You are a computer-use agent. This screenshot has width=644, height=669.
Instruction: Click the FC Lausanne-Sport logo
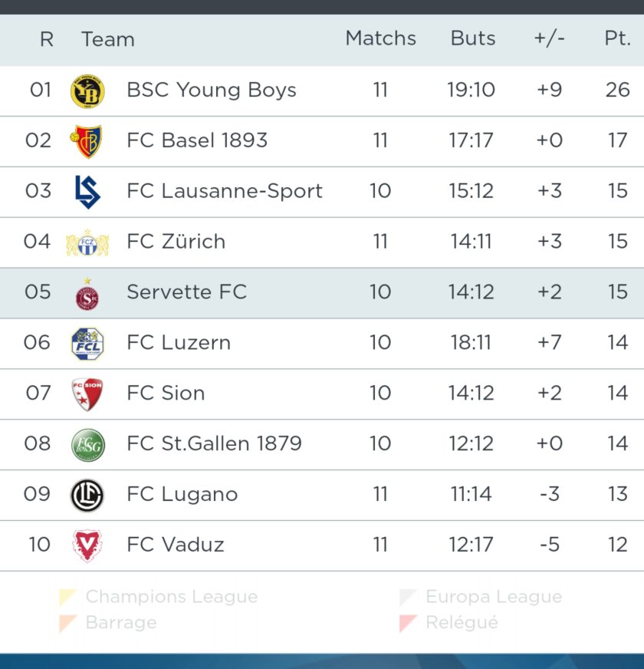[87, 192]
